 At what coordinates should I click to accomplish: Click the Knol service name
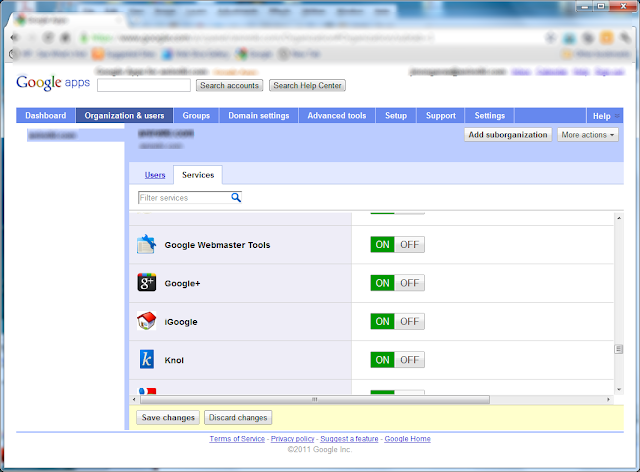pos(174,360)
